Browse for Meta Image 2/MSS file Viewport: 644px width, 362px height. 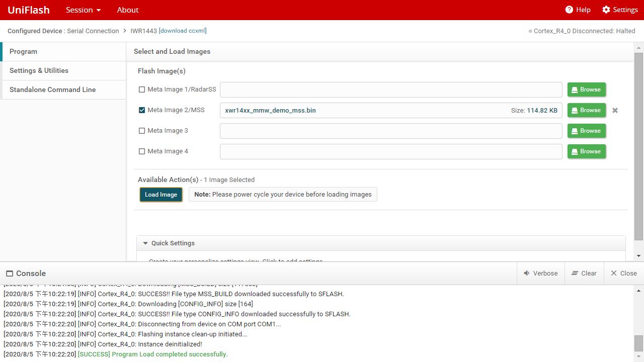(x=587, y=110)
